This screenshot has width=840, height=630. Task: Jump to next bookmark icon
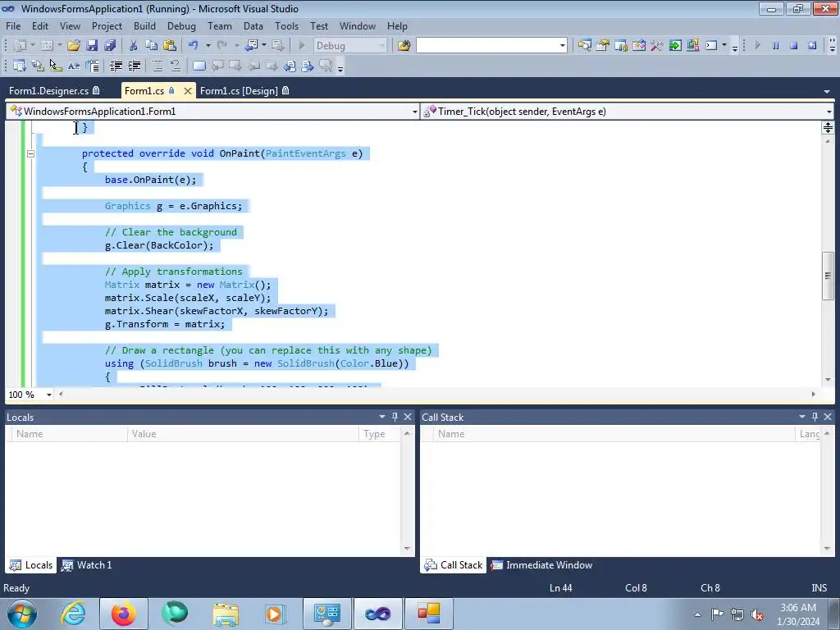point(235,66)
